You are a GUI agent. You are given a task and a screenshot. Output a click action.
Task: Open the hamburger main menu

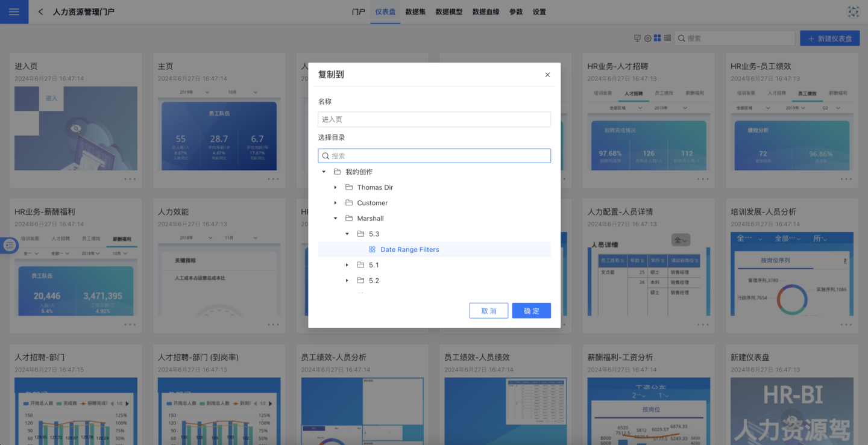(x=14, y=12)
